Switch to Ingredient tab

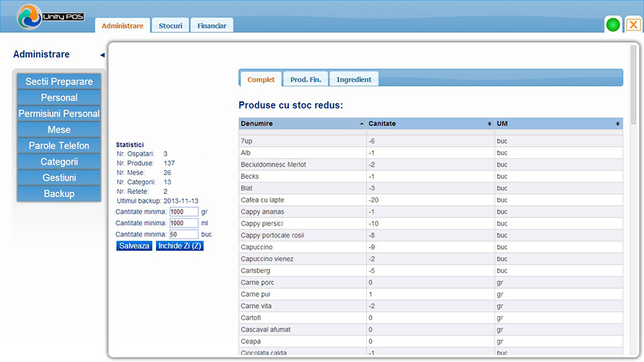[354, 80]
